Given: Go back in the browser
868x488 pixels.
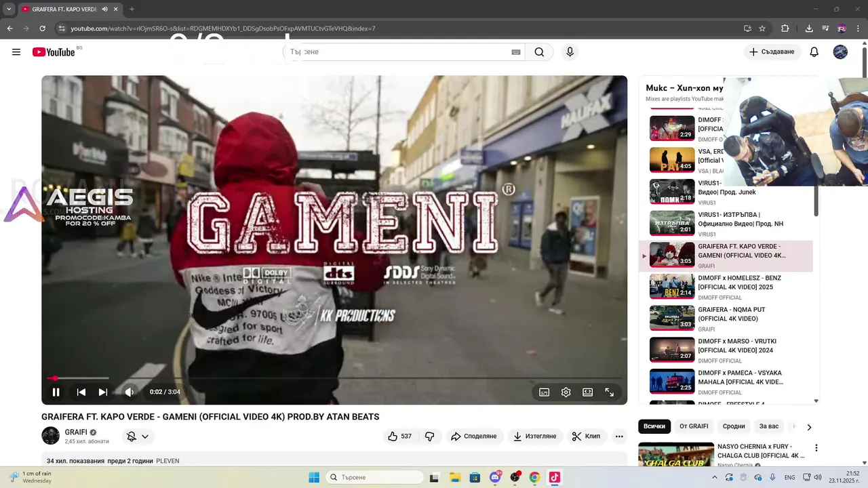Looking at the screenshot, I should [x=9, y=28].
